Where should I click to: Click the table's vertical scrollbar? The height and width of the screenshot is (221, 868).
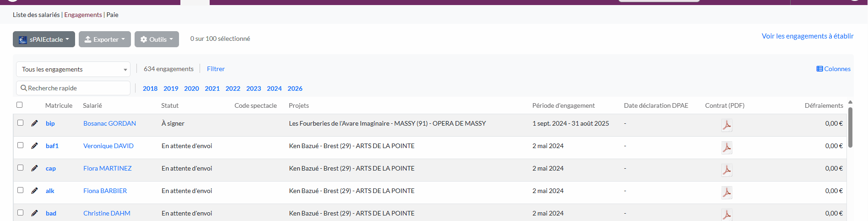[850, 128]
